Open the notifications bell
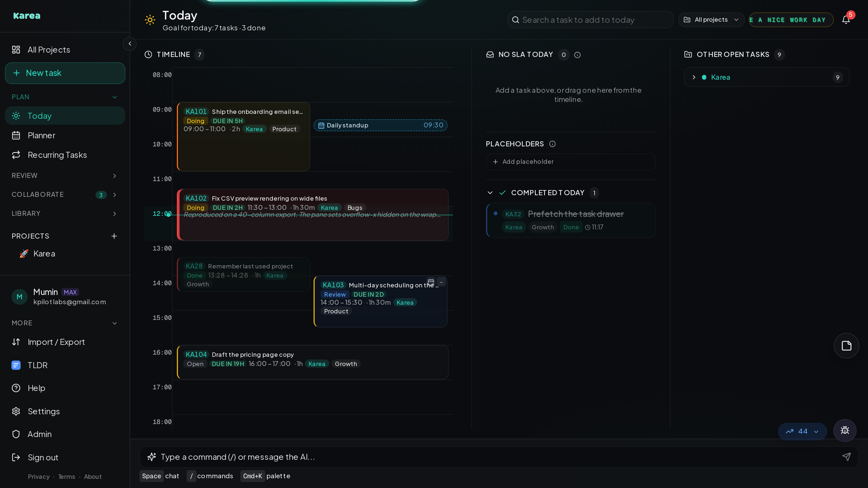 pyautogui.click(x=846, y=20)
